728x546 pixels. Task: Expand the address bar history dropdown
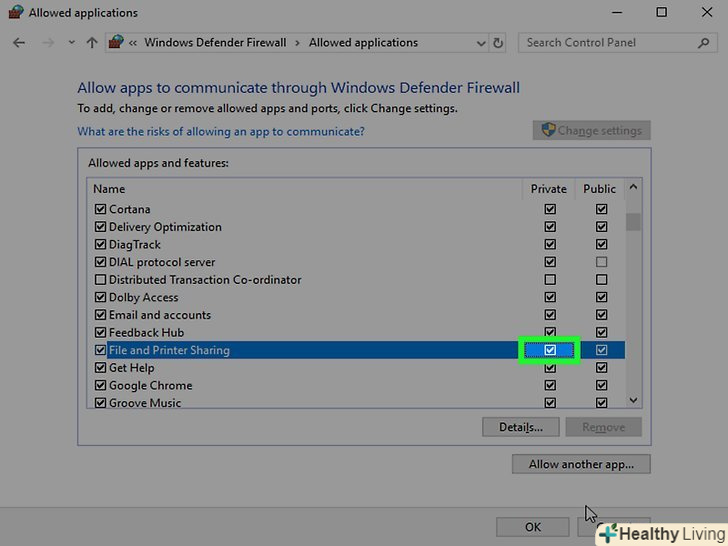[x=478, y=43]
